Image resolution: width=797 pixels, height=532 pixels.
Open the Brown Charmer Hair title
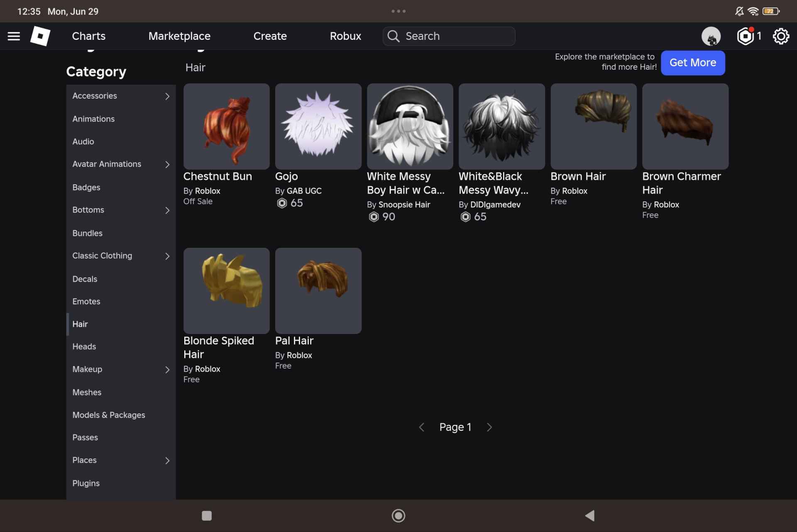(682, 183)
